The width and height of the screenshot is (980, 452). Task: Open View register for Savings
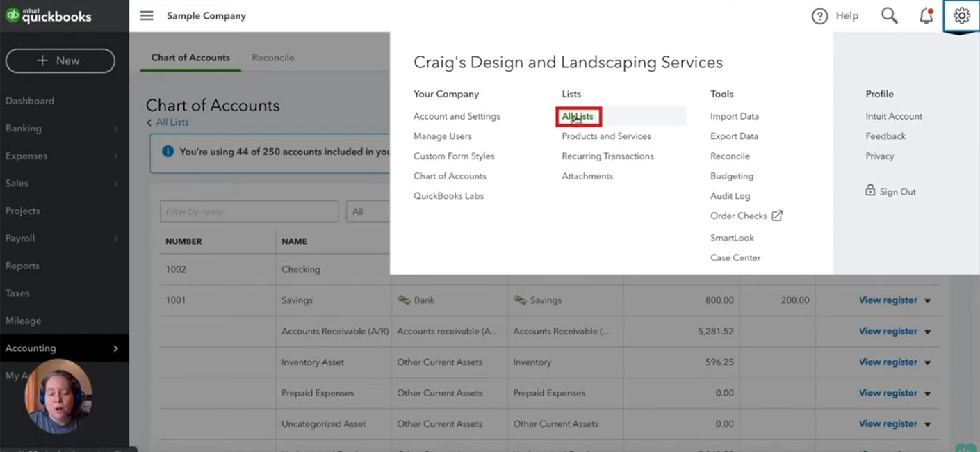pyautogui.click(x=888, y=300)
